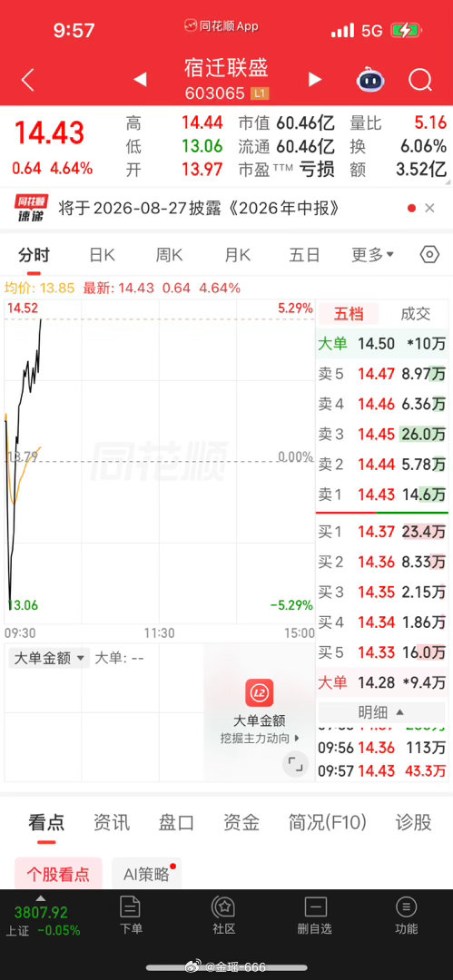Dismiss the 2026年中报 news banner

pos(429,208)
